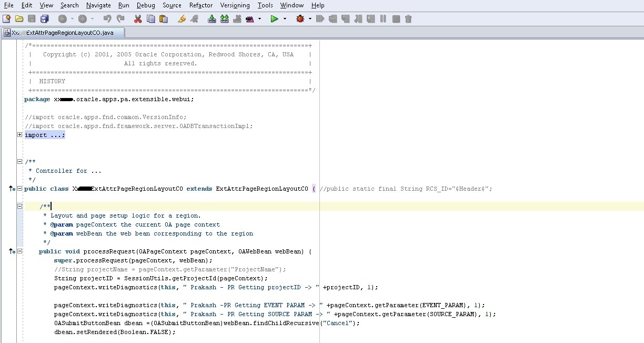The image size is (644, 343).
Task: Open the Tools menu
Action: [x=265, y=5]
